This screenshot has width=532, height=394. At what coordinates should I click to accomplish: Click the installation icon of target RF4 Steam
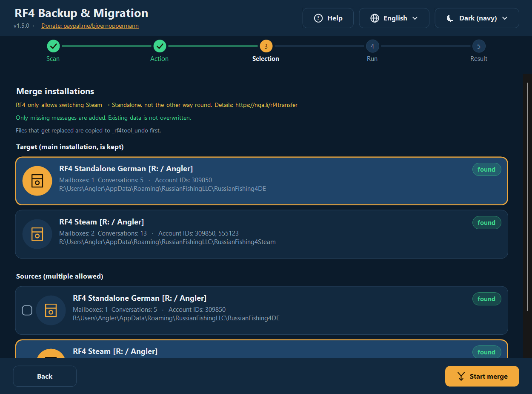(x=37, y=234)
